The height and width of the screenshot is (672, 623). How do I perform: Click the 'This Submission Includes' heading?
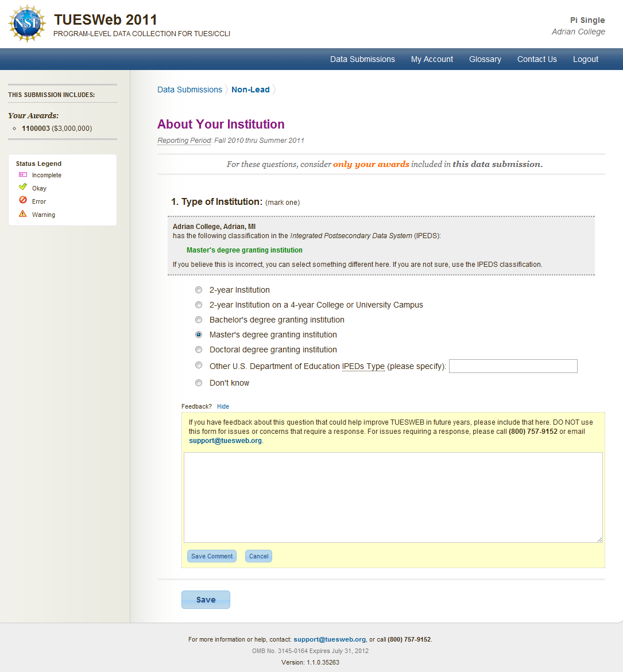click(52, 95)
